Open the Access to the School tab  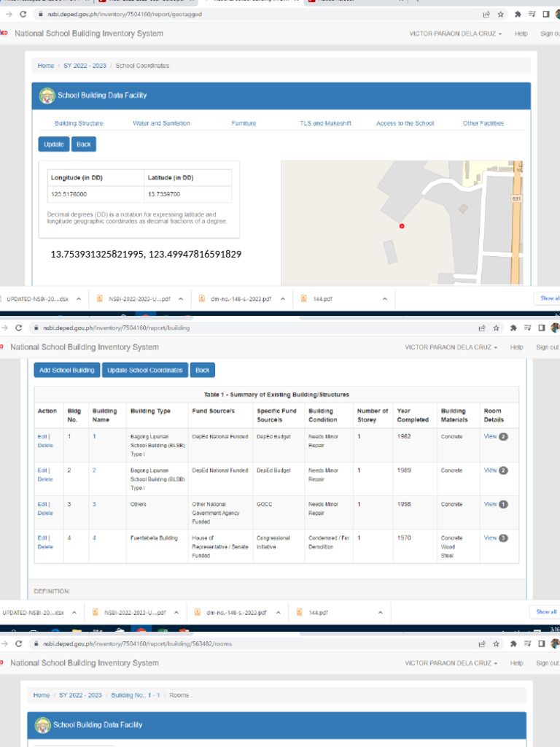[405, 123]
